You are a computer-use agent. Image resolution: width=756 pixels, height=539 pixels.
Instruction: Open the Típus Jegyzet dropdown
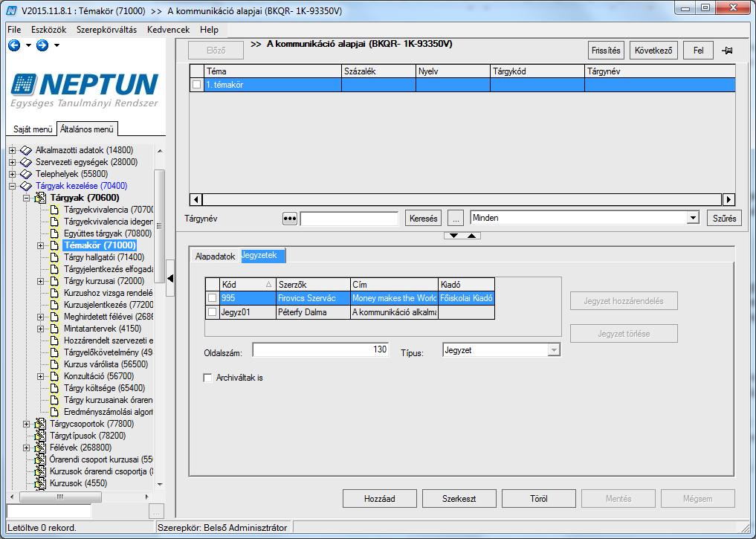(x=554, y=350)
